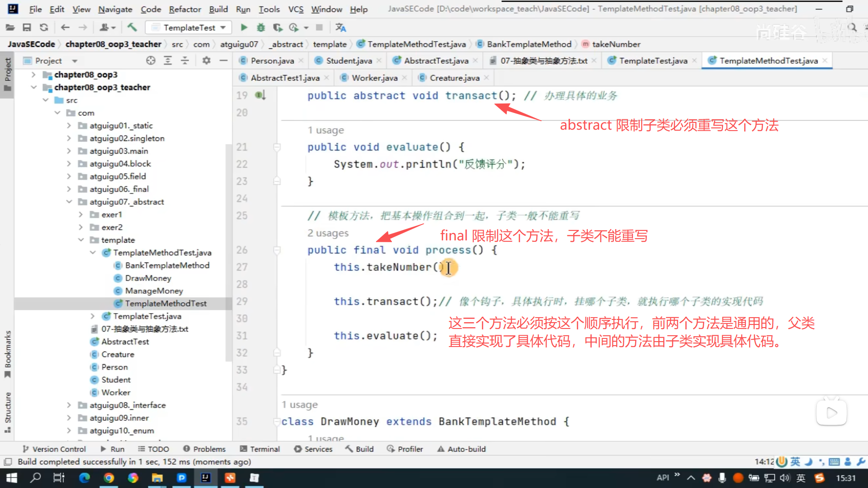
Task: Collapse the process() method fold at line 26
Action: [x=277, y=250]
